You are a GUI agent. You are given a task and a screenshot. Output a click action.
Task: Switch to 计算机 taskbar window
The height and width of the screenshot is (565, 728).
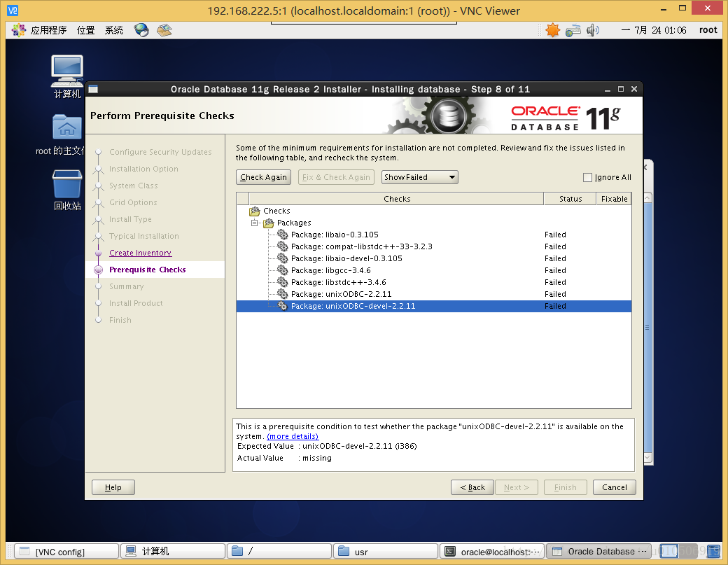coord(173,552)
